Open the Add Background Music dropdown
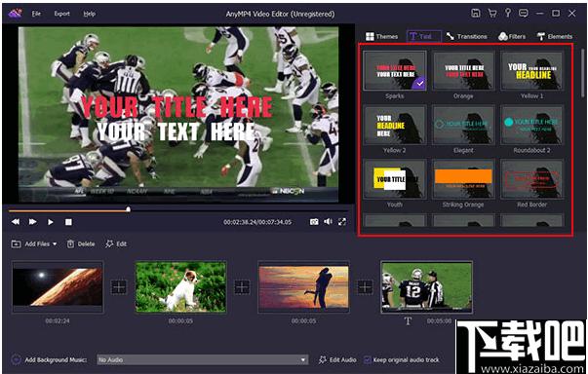This screenshot has width=588, height=374. tap(203, 359)
